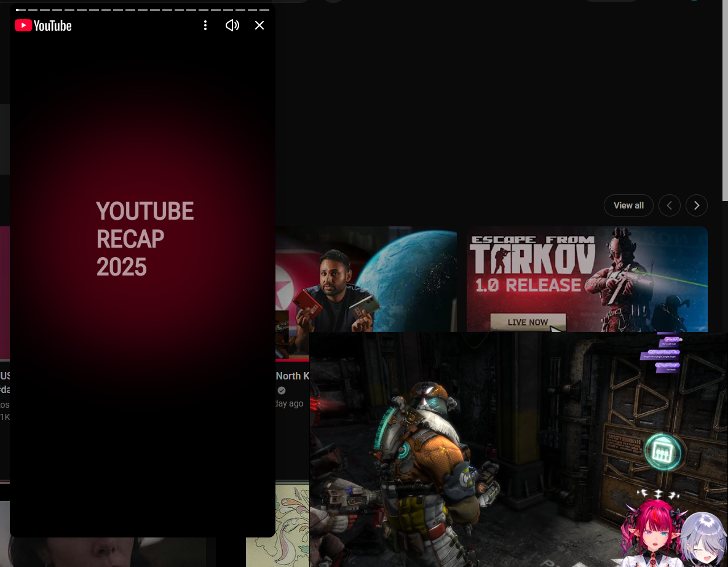Image resolution: width=728 pixels, height=567 pixels.
Task: Go to previous videos with the left chevron
Action: [669, 205]
